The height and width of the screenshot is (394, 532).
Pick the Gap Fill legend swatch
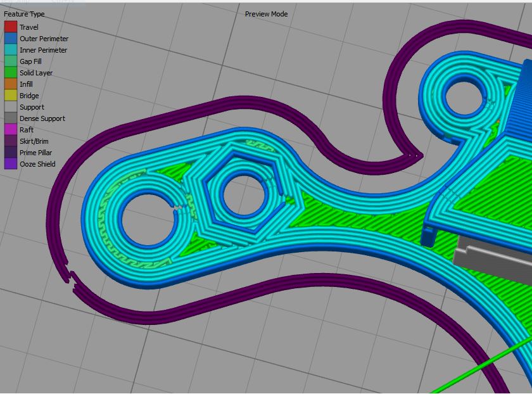tap(10, 61)
